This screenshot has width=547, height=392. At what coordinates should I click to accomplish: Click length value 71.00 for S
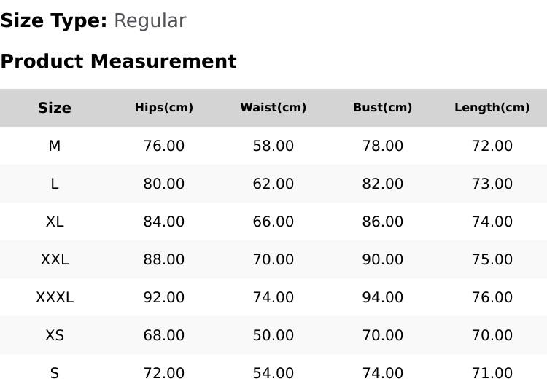[x=492, y=374]
